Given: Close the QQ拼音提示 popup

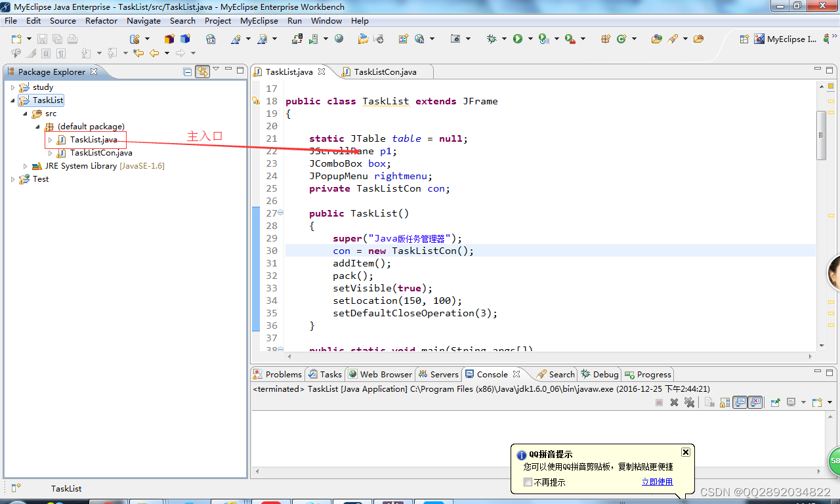Looking at the screenshot, I should click(x=685, y=452).
